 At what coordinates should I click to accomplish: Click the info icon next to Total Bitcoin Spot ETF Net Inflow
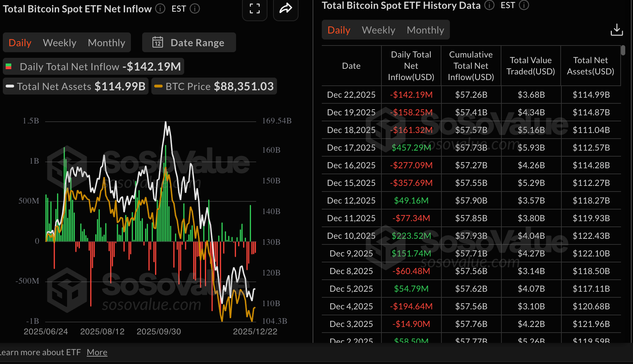pyautogui.click(x=160, y=9)
